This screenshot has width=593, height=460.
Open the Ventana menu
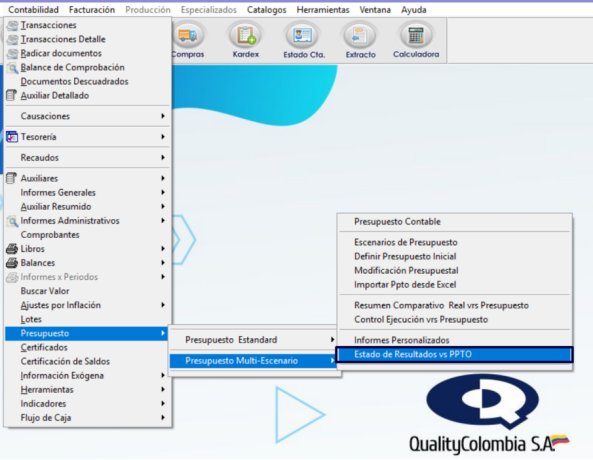pyautogui.click(x=375, y=10)
